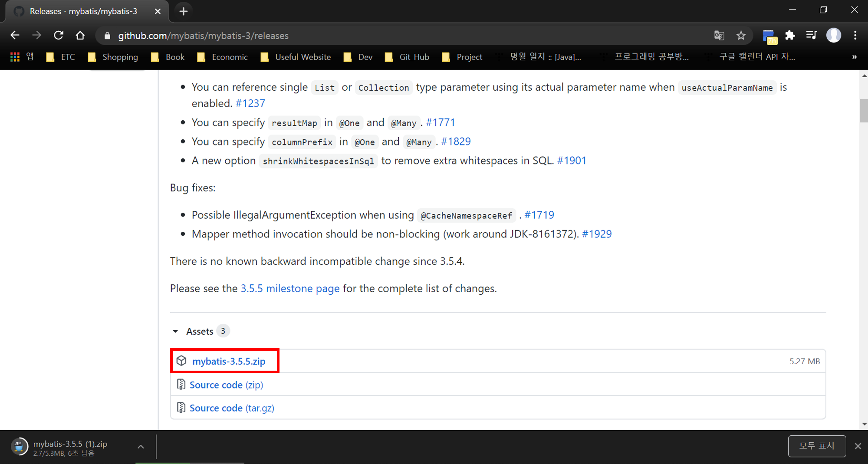Click the browser forward arrow
Viewport: 868px width, 464px height.
(x=37, y=36)
